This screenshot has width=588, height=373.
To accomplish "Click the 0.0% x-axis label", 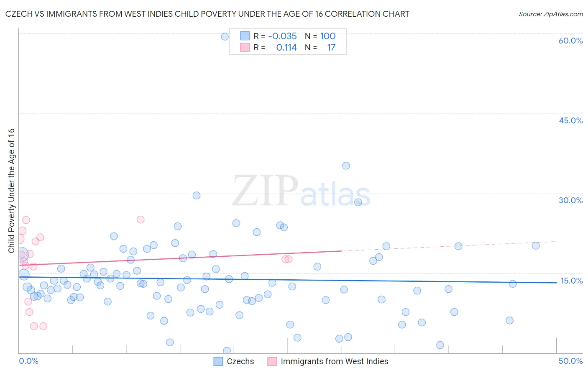I will click(x=28, y=361).
